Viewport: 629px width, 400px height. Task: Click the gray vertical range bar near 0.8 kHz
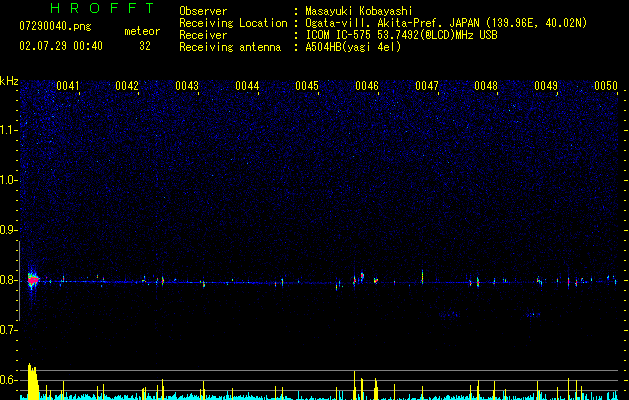click(x=19, y=280)
